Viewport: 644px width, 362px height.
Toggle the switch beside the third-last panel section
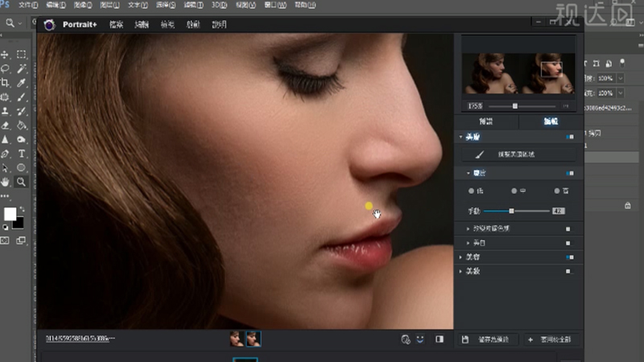pos(570,257)
